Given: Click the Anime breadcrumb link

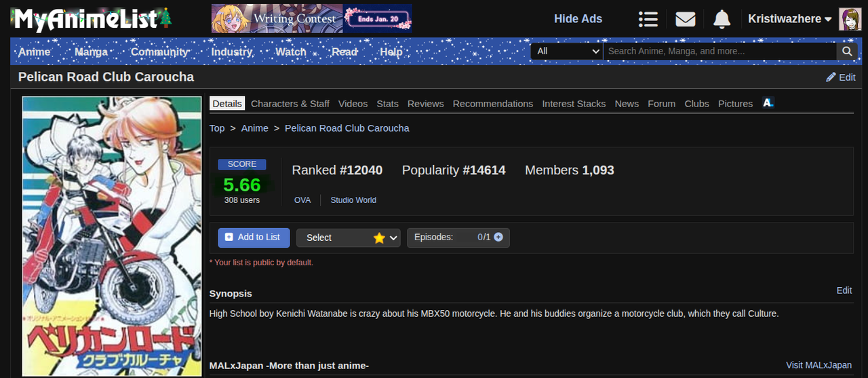Looking at the screenshot, I should (x=255, y=128).
